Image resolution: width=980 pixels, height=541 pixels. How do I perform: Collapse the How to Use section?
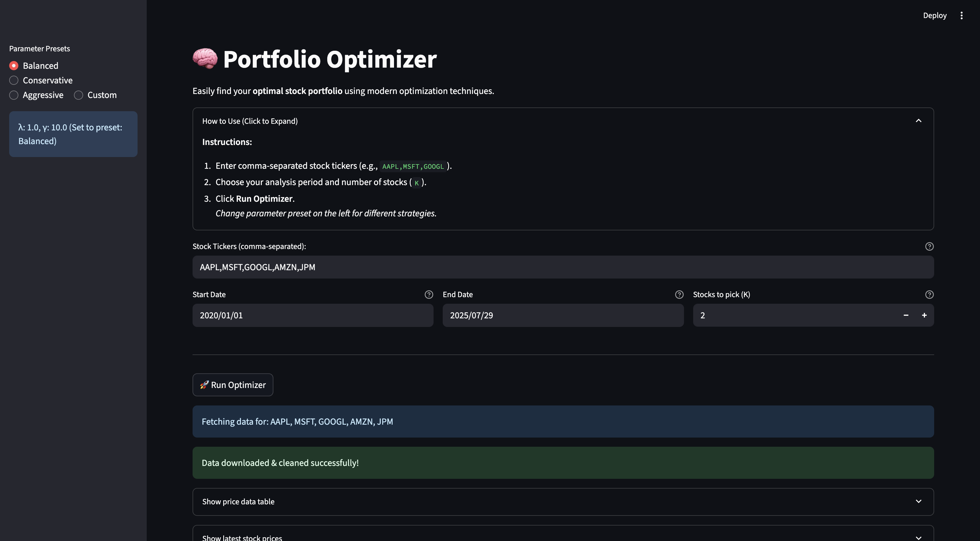(918, 121)
